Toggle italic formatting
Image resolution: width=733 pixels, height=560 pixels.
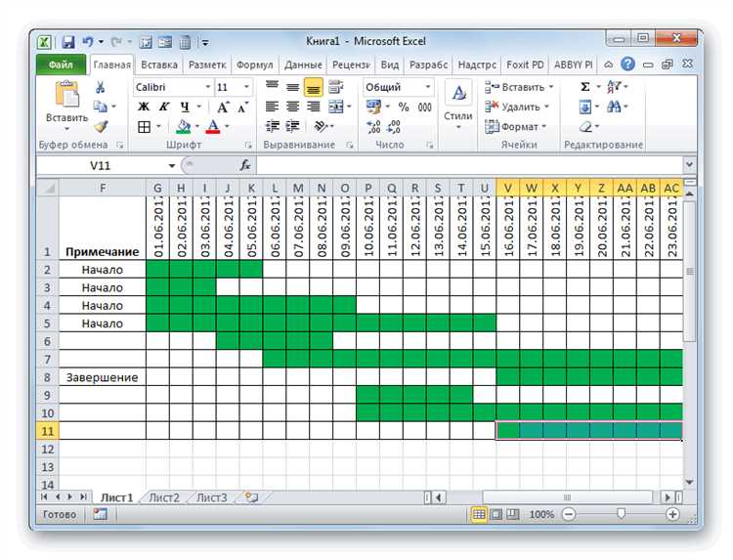(x=163, y=107)
